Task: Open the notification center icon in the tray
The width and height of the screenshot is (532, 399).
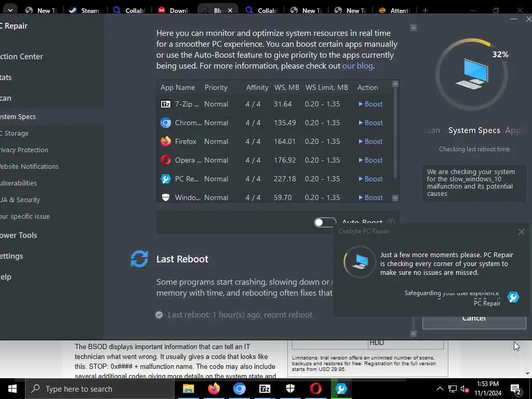Action: [x=516, y=389]
